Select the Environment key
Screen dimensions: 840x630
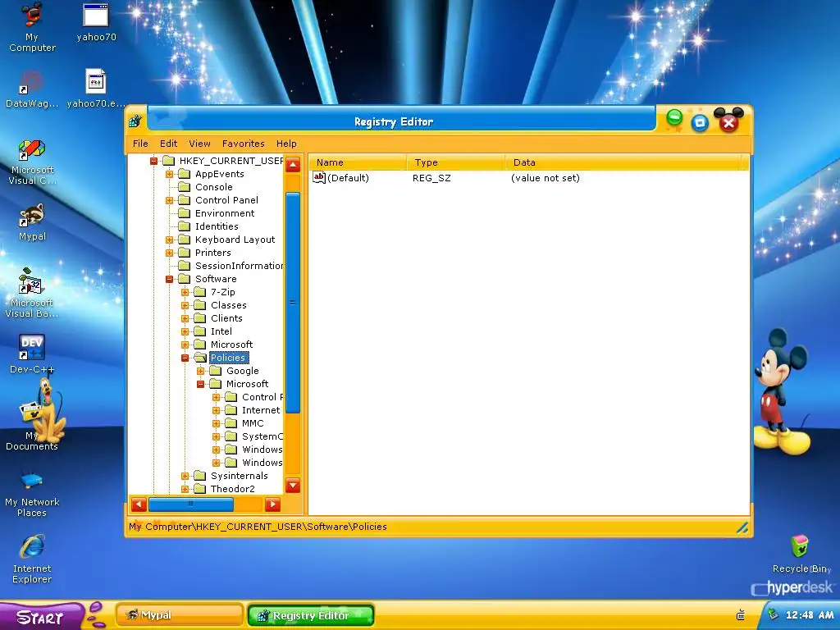click(225, 213)
